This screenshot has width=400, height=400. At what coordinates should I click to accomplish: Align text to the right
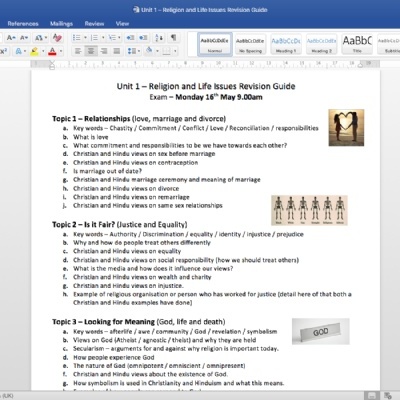104,51
